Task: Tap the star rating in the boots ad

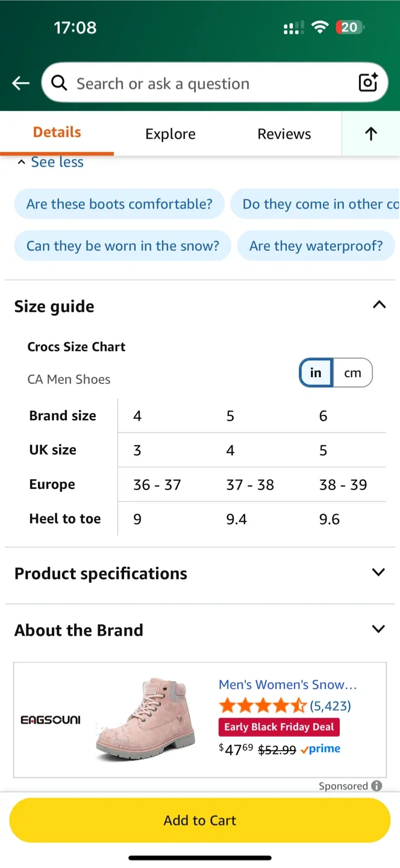Action: tap(263, 705)
